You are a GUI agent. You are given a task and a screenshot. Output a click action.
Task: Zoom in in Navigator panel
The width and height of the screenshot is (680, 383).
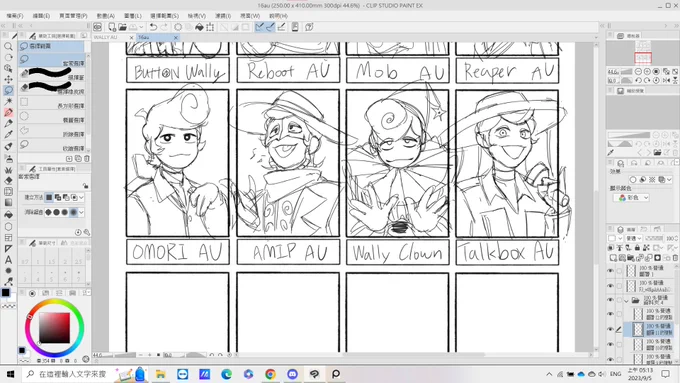647,72
